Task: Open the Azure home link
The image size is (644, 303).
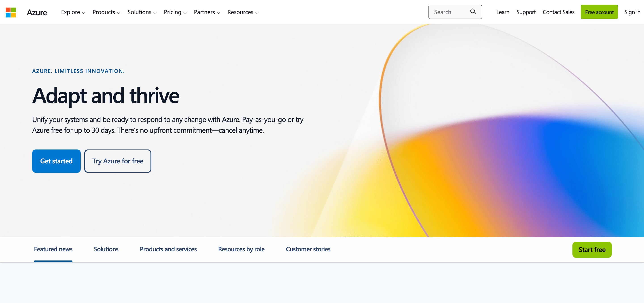Action: [37, 12]
